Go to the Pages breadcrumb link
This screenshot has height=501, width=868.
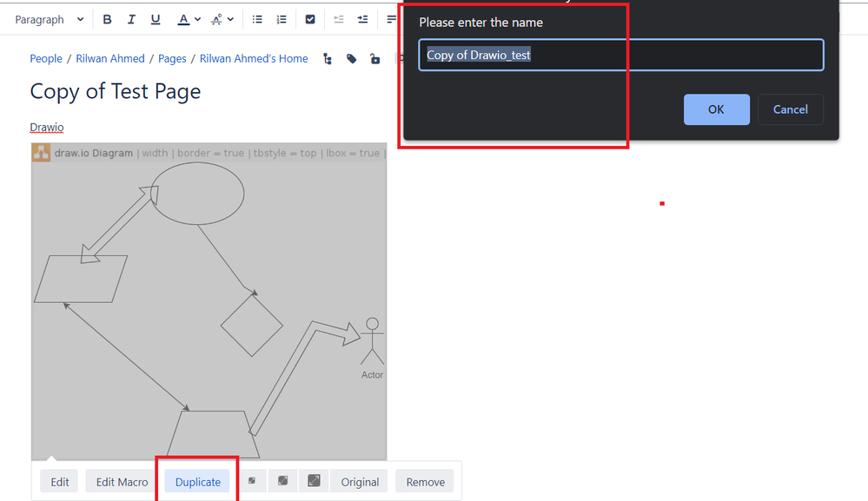pyautogui.click(x=172, y=59)
